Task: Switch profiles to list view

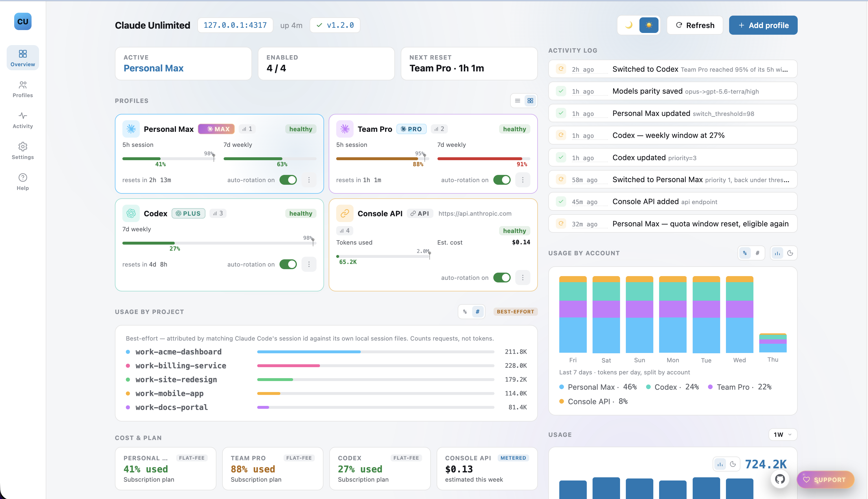Action: (x=518, y=101)
